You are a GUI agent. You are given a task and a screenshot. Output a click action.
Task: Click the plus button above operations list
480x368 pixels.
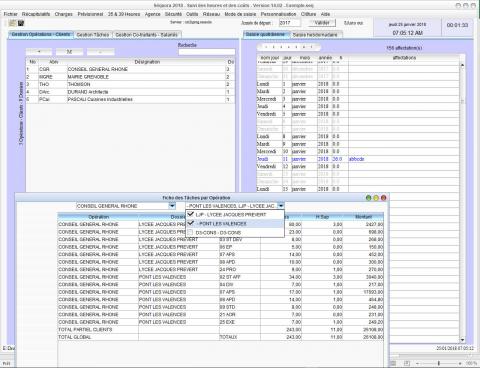tap(39, 52)
